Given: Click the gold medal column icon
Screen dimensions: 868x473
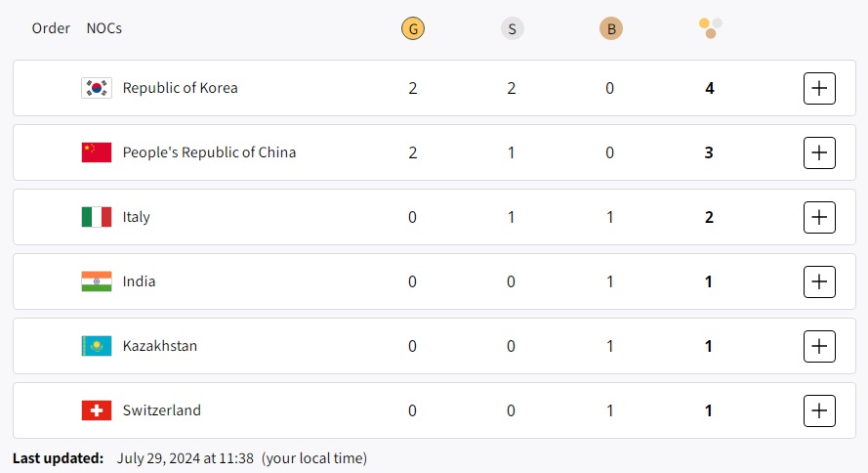Looking at the screenshot, I should coord(413,29).
